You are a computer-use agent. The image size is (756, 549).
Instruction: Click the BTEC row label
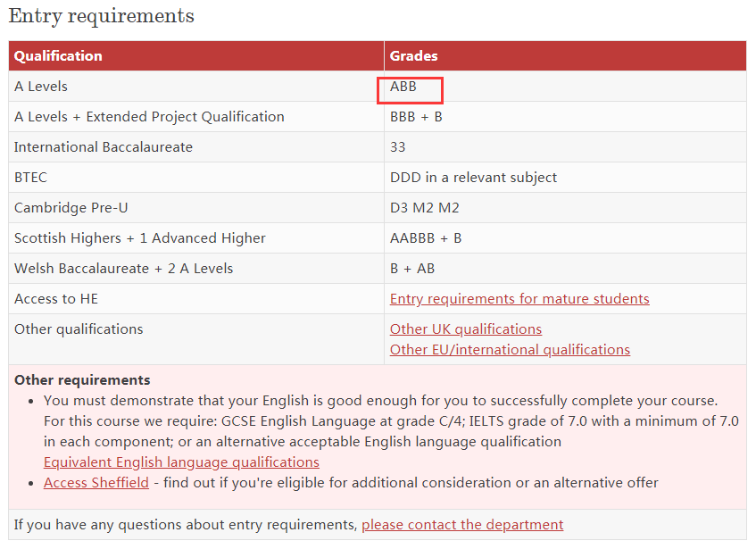pyautogui.click(x=31, y=178)
